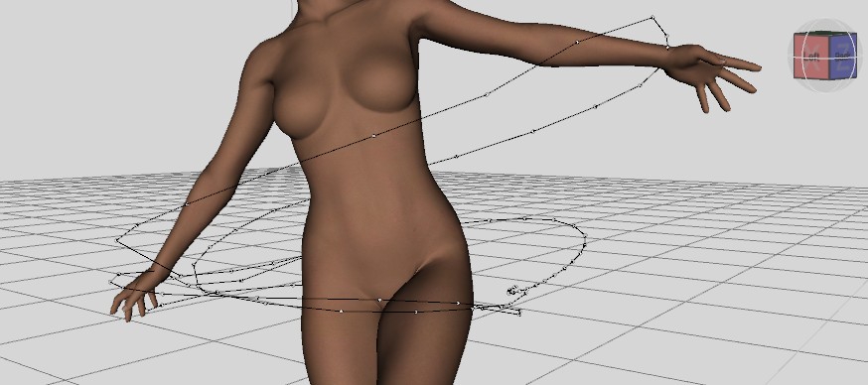Click the green top face of view cube
The width and height of the screenshot is (868, 385).
coord(825,33)
